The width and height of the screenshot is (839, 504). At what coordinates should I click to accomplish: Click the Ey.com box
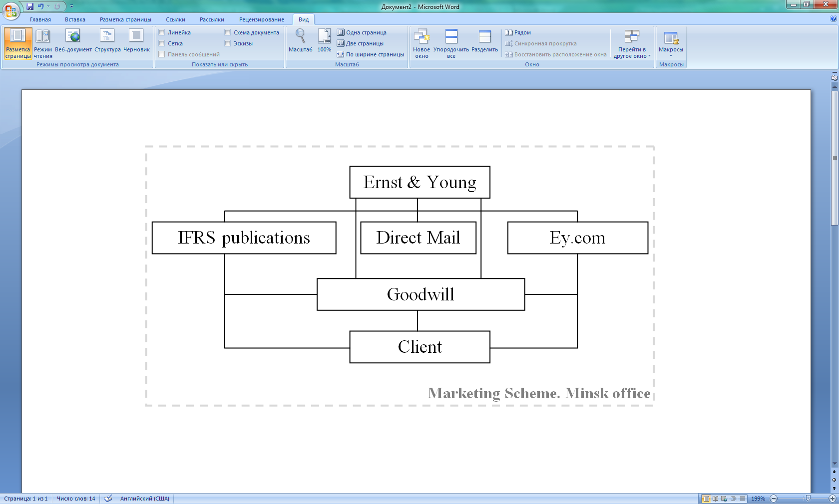[x=577, y=238]
